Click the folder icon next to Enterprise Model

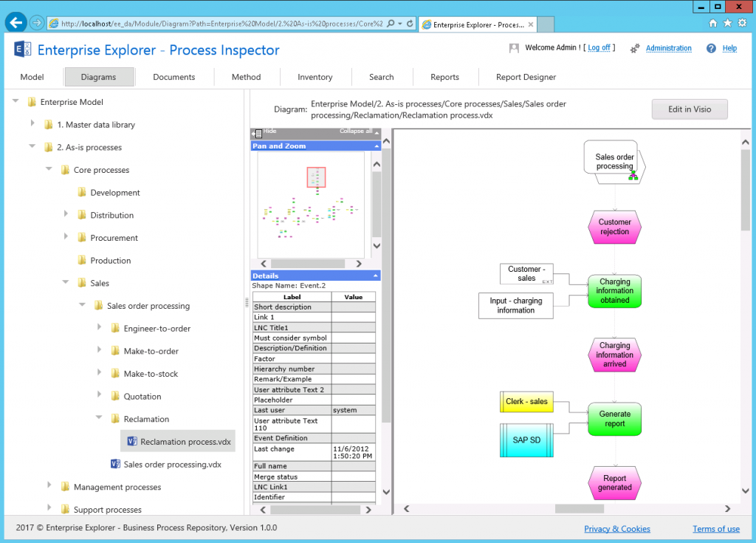point(32,102)
